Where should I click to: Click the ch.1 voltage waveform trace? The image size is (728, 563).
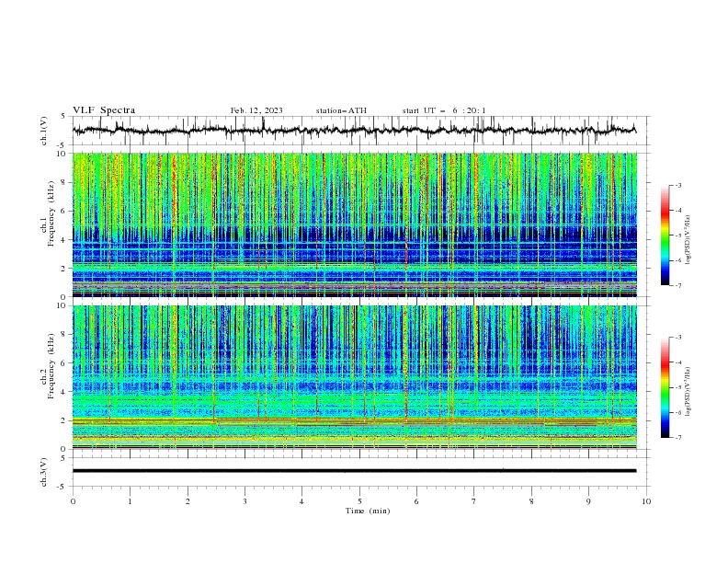point(354,130)
